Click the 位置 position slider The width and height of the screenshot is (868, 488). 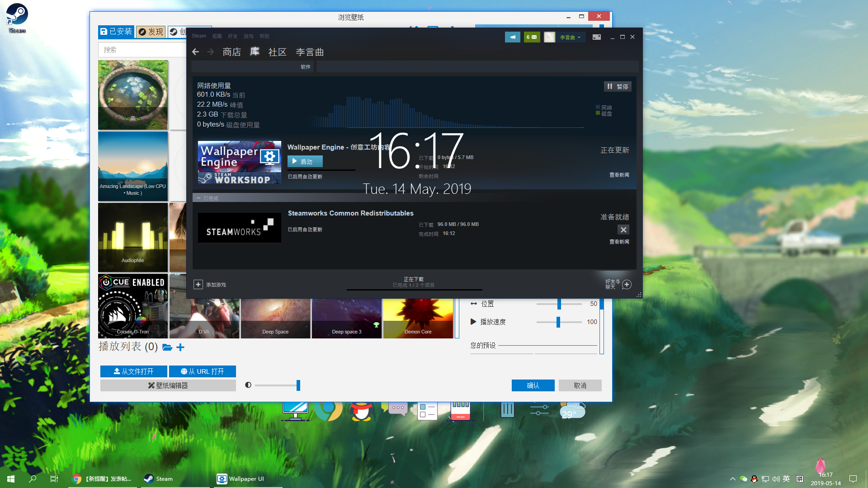(x=559, y=304)
